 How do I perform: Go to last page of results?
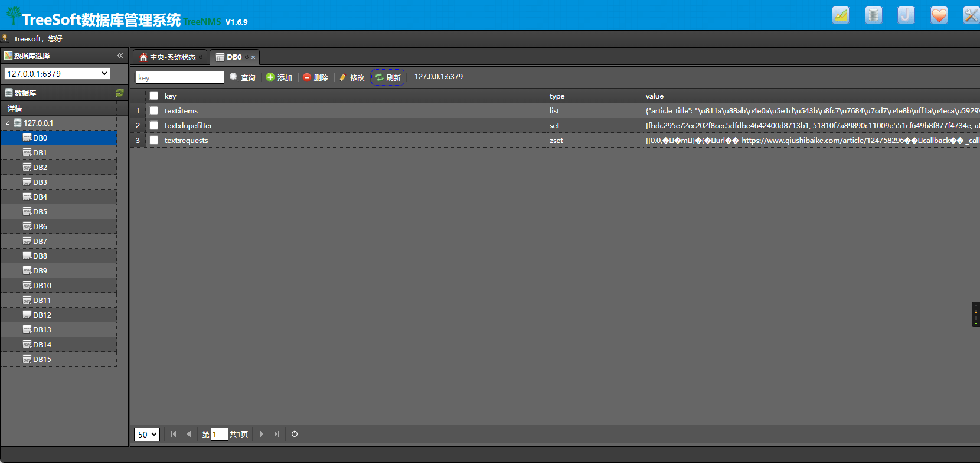[x=277, y=434]
